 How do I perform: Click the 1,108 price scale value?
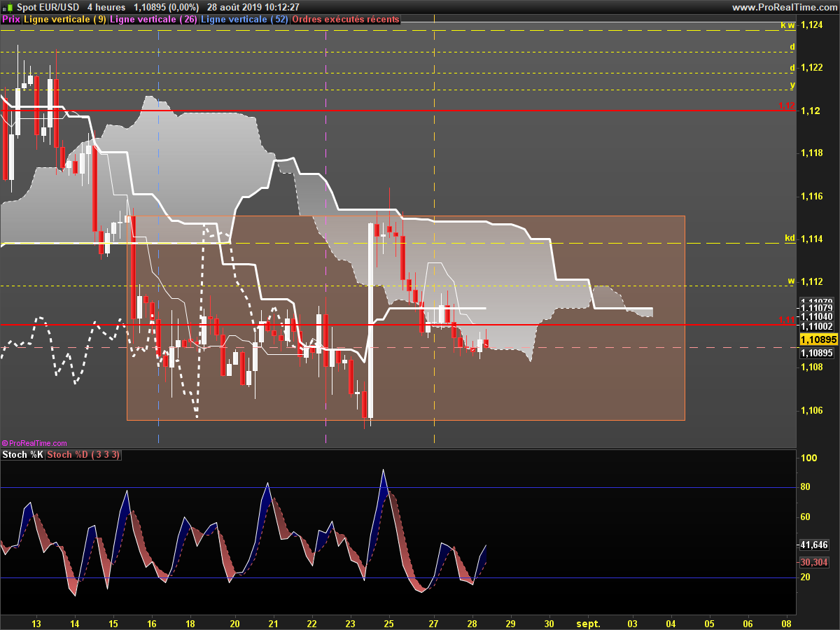[x=811, y=367]
